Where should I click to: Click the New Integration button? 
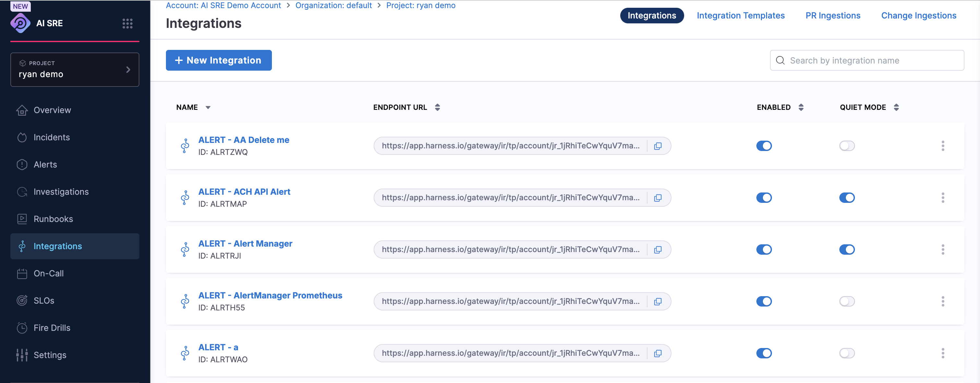[219, 60]
